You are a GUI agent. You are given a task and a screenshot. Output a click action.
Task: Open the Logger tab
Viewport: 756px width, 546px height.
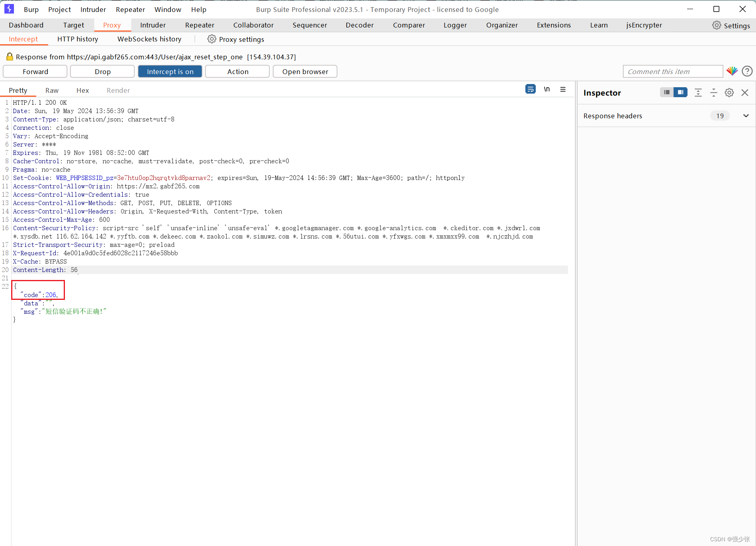[455, 25]
